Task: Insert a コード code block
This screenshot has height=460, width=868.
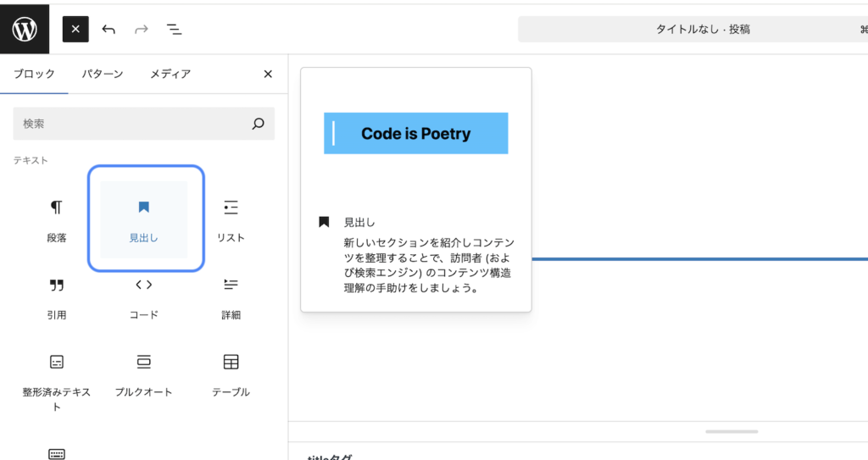Action: (x=144, y=298)
